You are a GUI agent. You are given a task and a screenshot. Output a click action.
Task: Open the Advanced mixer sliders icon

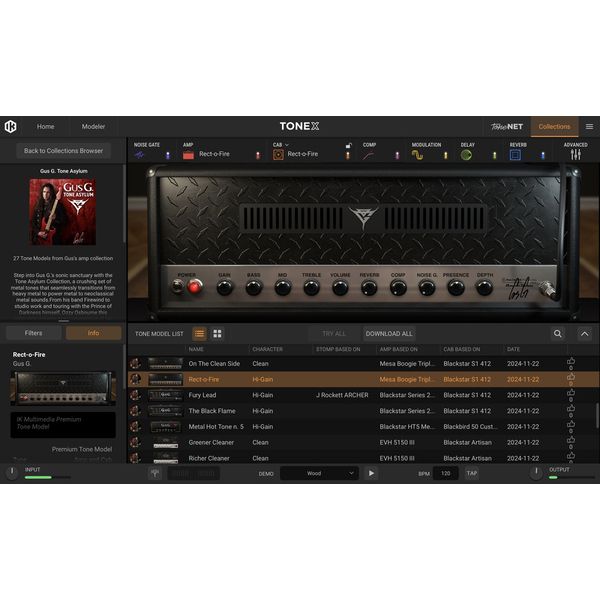[576, 155]
